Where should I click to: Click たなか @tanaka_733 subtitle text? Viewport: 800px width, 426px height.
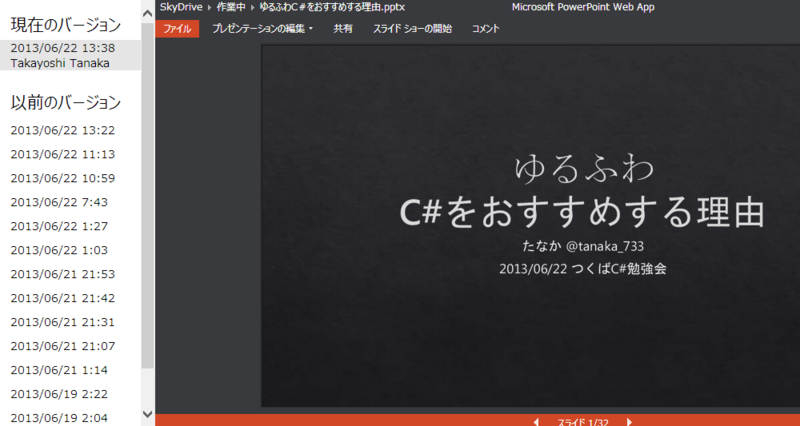click(x=583, y=246)
